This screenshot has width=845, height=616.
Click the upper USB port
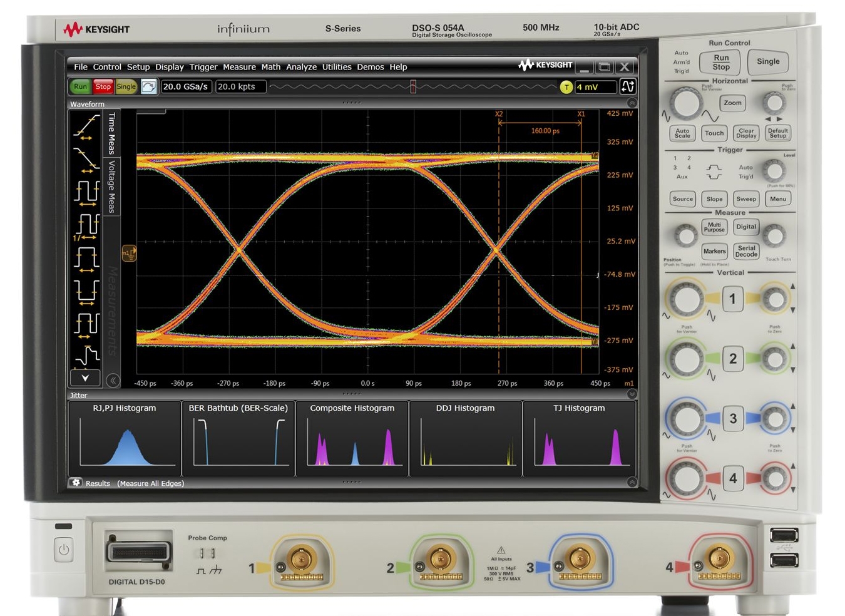tap(784, 535)
